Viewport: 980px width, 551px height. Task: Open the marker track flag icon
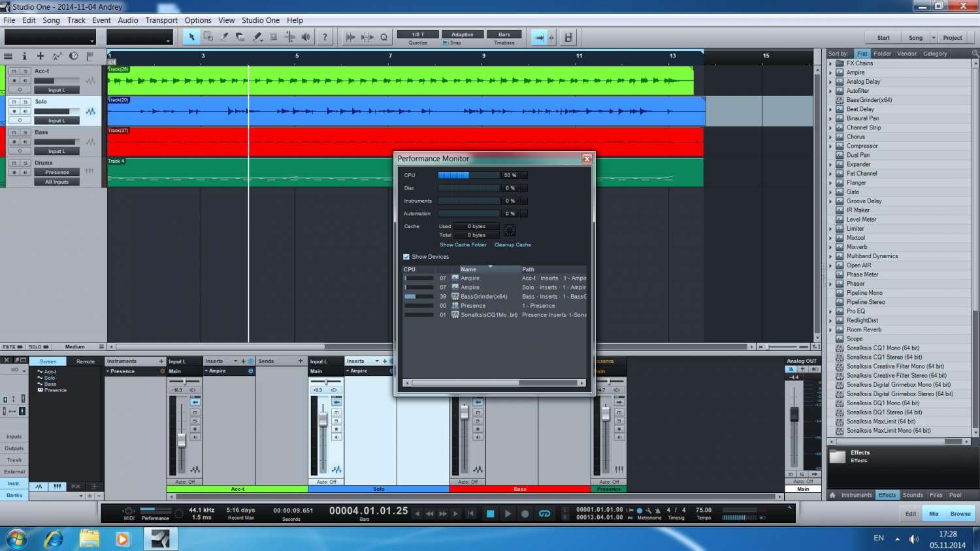pos(90,56)
